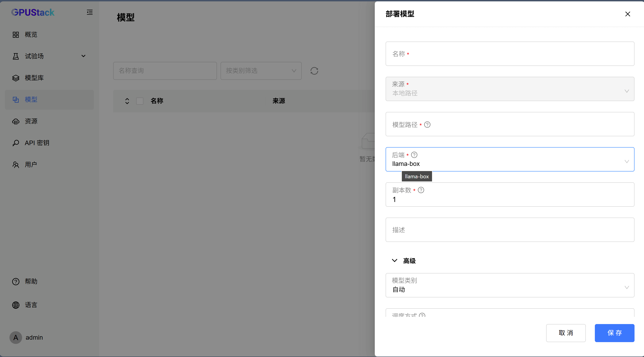Click the help icon next to 模型路径

pyautogui.click(x=427, y=125)
